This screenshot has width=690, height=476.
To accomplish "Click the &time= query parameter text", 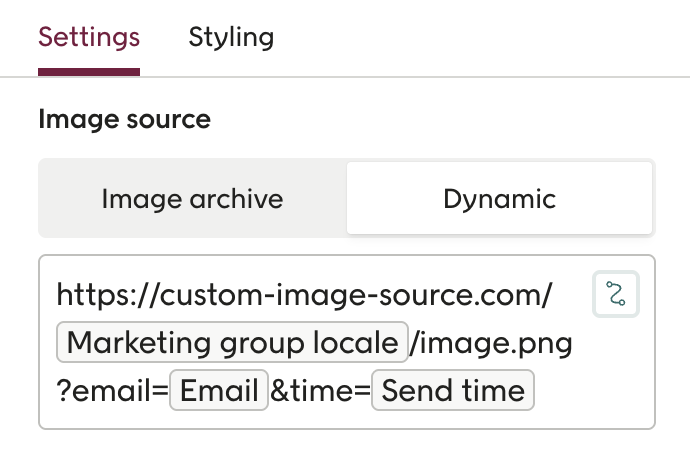I will pyautogui.click(x=320, y=391).
